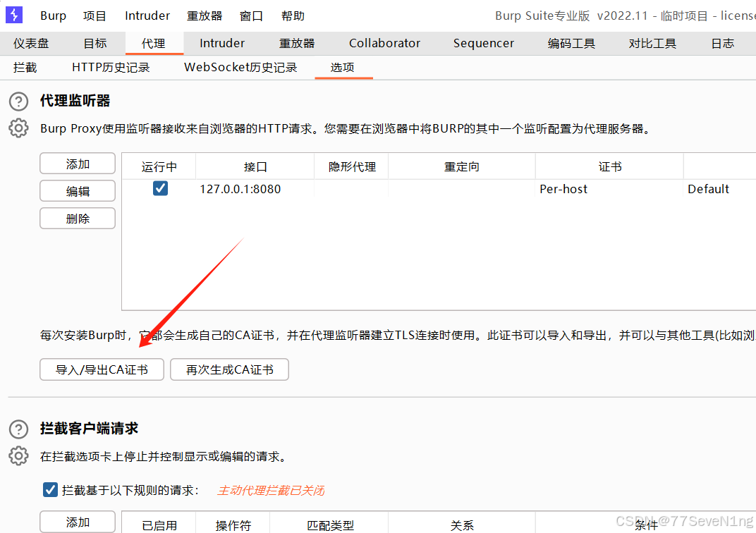Viewport: 756px width, 533px height.
Task: Switch to the 编码工具 tab
Action: click(571, 44)
